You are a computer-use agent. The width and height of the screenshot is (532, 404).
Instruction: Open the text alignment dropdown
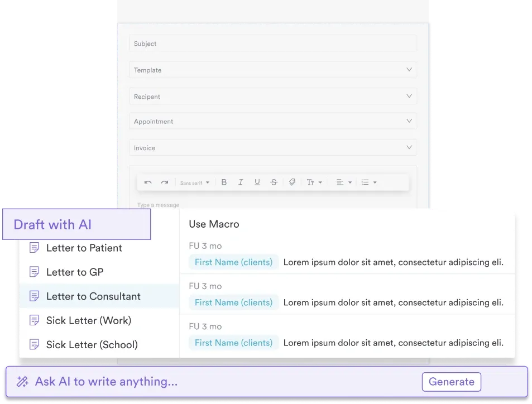[x=342, y=182]
